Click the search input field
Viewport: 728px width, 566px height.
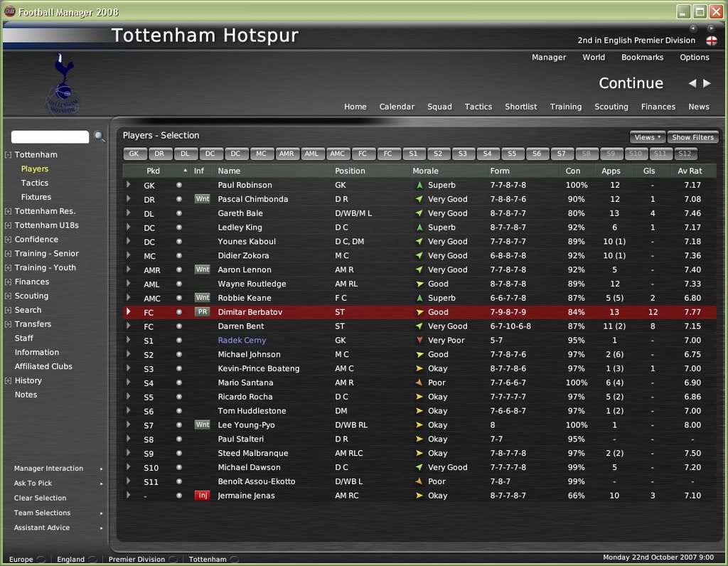(50, 137)
